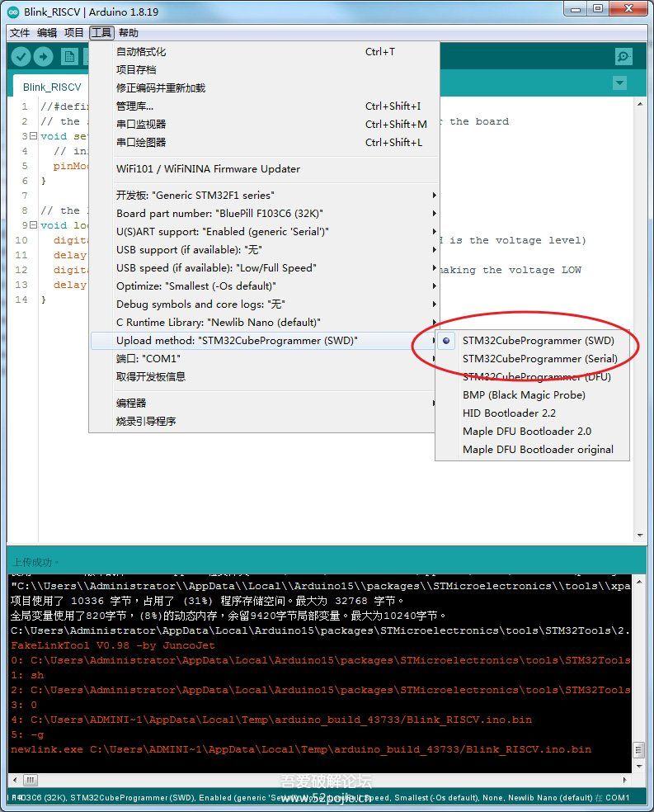Expand Board part number submenu
Viewport: 654px width, 812px height.
[264, 214]
